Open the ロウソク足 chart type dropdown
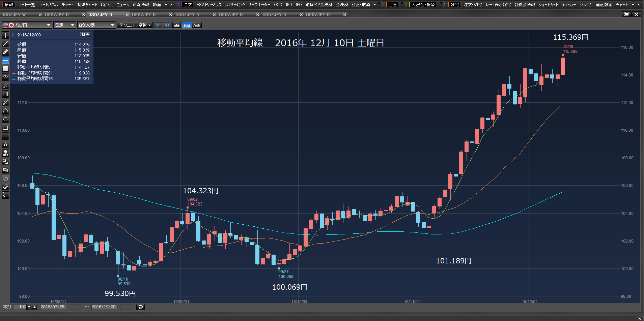Image resolution: width=644 pixels, height=321 pixels. (96, 25)
